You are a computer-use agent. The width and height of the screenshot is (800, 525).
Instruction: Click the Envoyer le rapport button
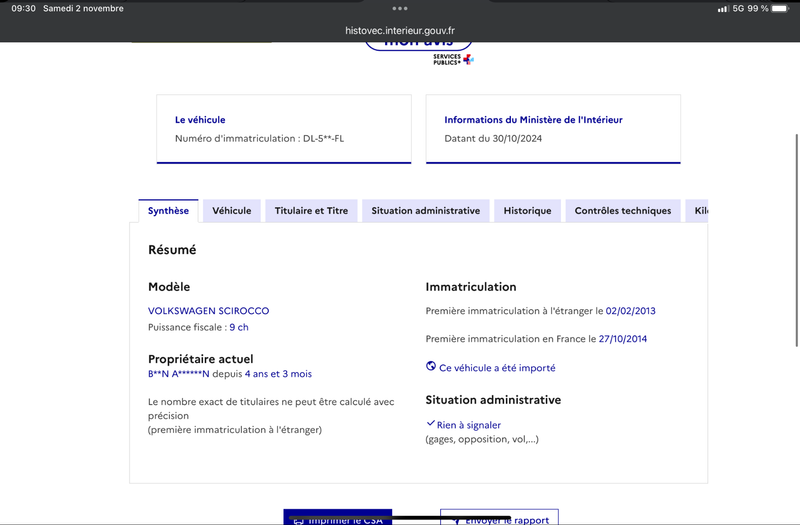499,517
